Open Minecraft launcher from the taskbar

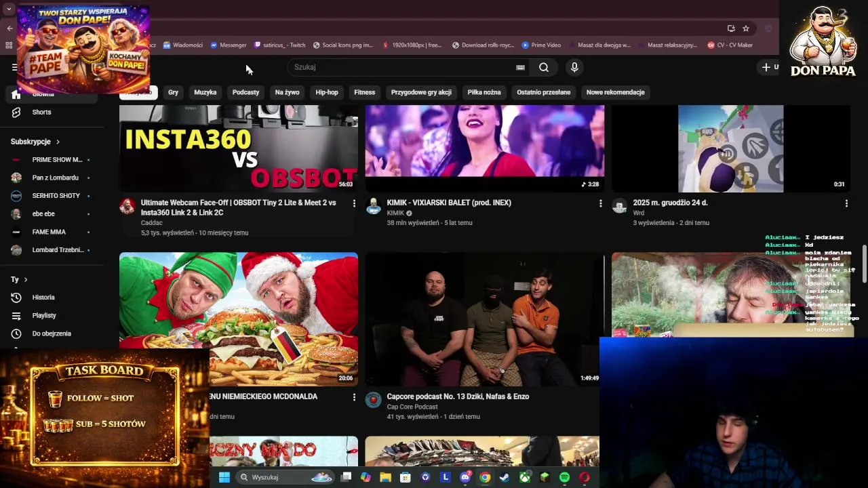545,477
